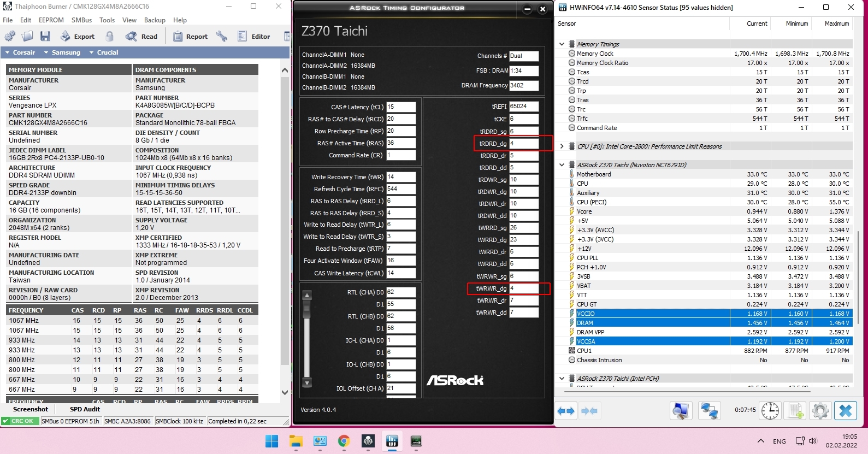Image resolution: width=868 pixels, height=454 pixels.
Task: Select the Chassis Intrusion sensor row
Action: [x=709, y=360]
